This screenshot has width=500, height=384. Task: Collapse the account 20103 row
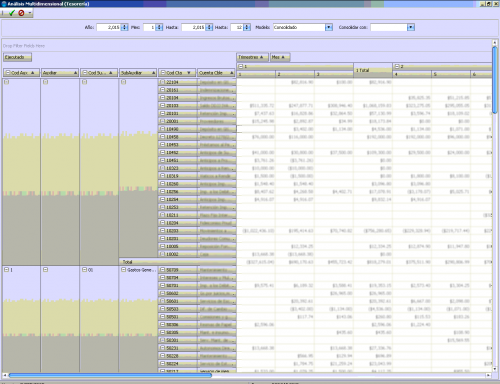coord(162,106)
